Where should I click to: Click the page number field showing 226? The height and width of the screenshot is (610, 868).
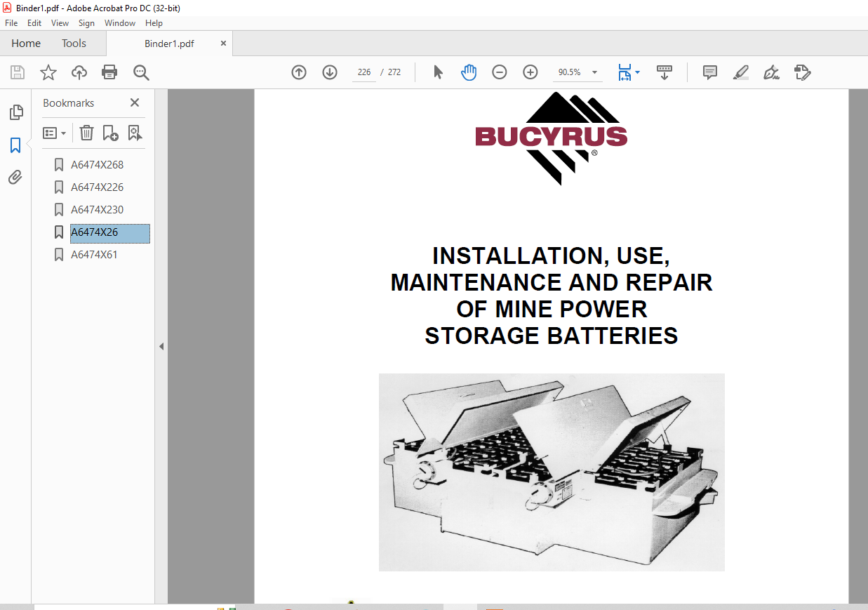364,72
